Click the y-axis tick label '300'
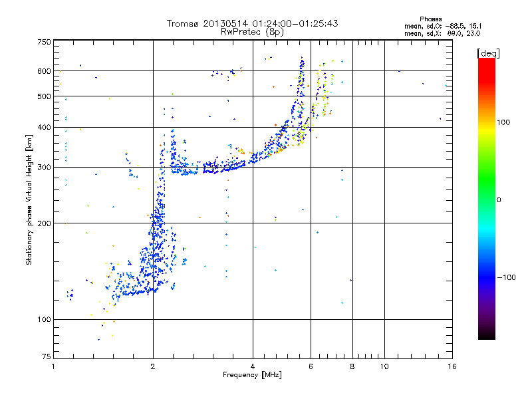 pos(44,168)
